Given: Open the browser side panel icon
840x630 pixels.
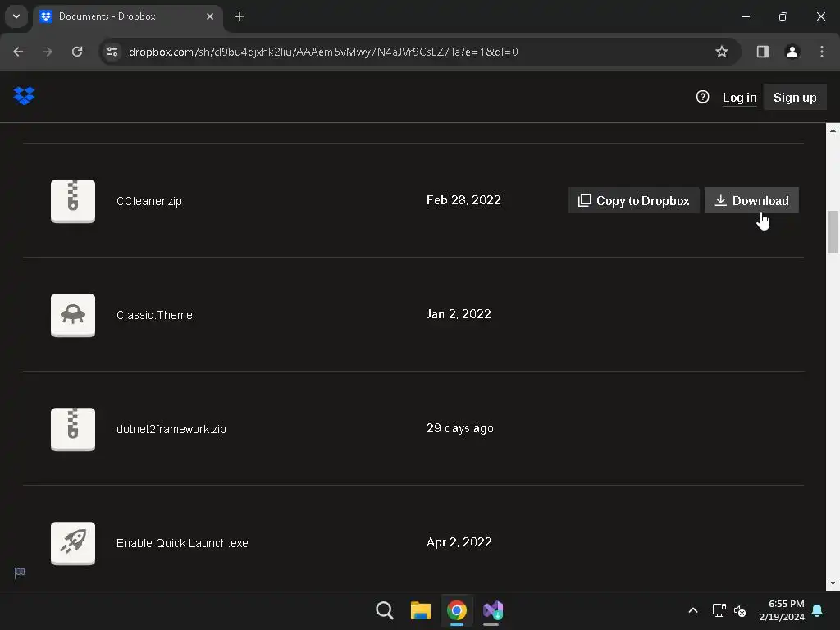Looking at the screenshot, I should coord(762,52).
